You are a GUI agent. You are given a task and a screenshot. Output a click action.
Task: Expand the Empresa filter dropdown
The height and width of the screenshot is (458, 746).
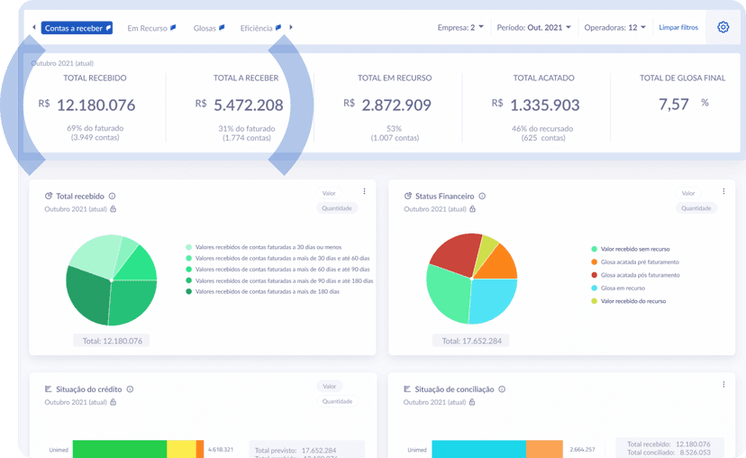point(461,27)
